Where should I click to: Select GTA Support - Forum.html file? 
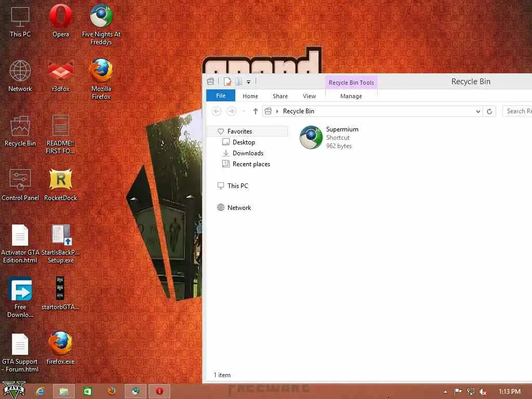click(20, 353)
